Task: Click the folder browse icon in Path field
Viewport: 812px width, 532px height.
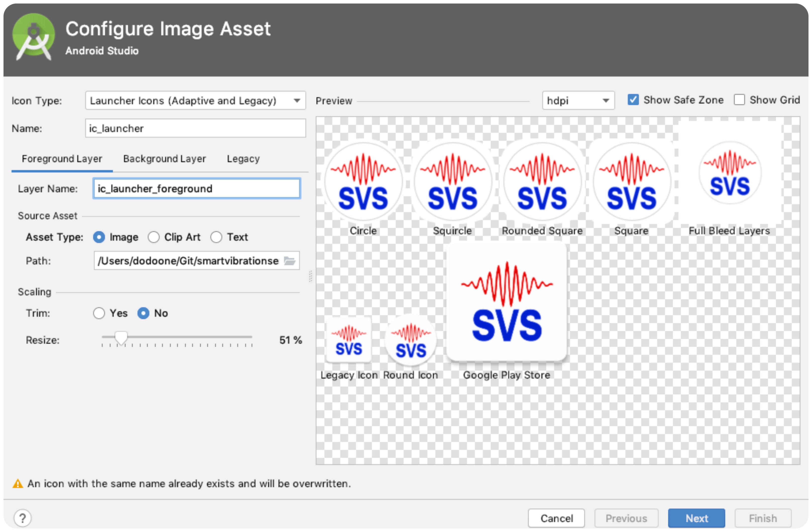Action: click(290, 261)
